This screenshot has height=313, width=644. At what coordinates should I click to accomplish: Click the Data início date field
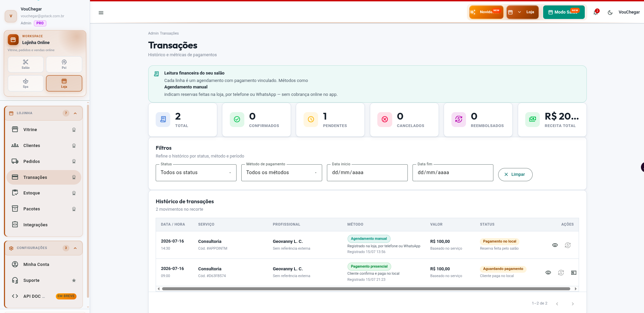point(367,173)
